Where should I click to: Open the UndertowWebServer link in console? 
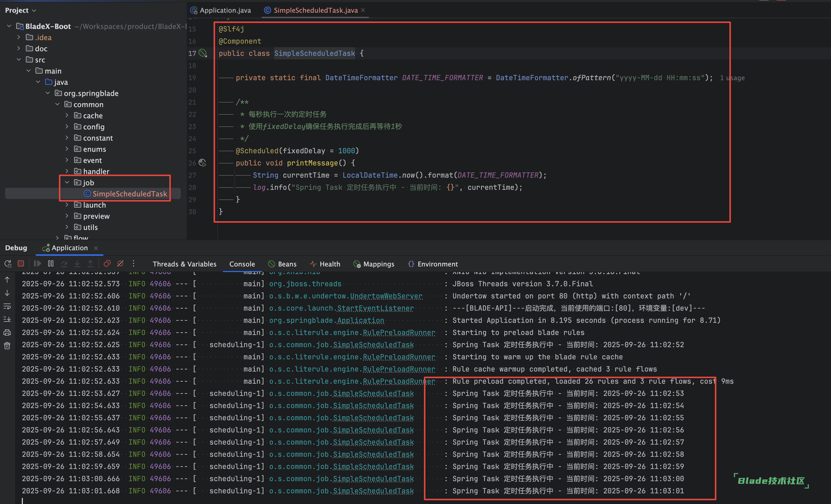pyautogui.click(x=386, y=296)
